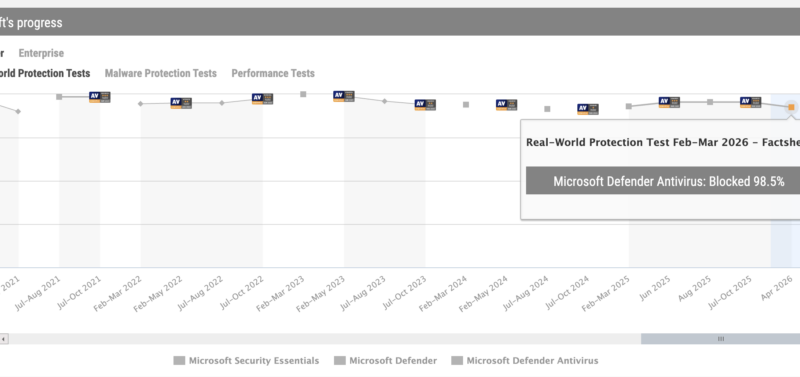This screenshot has height=377, width=800.
Task: Switch to the Enterprise tab
Action: pos(41,53)
